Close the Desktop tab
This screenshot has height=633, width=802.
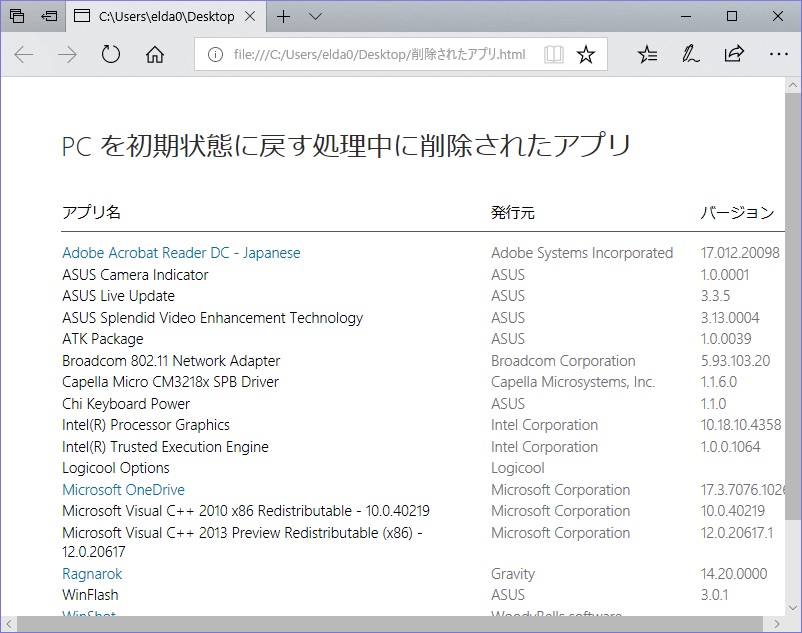[250, 16]
